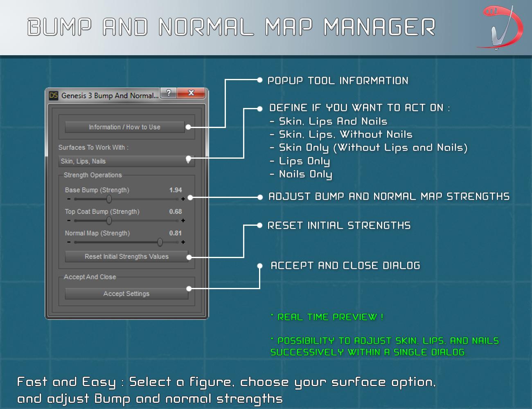
Task: Increase Base Bump strength with plus
Action: pyautogui.click(x=183, y=199)
